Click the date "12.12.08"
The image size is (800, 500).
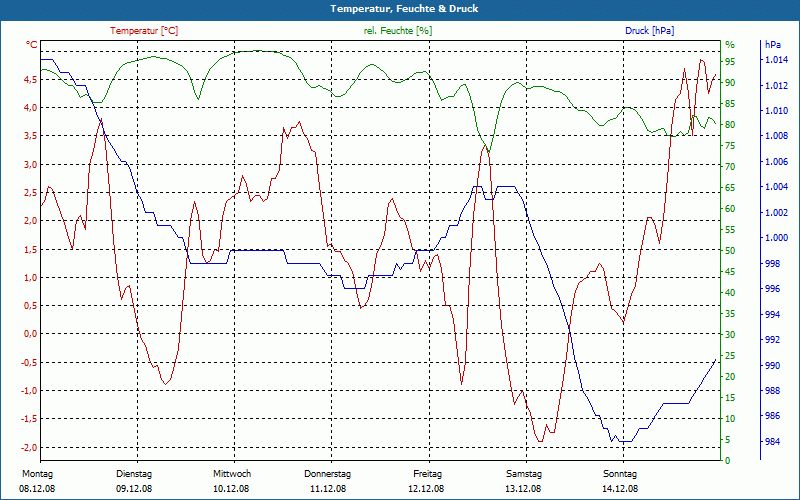pos(426,489)
